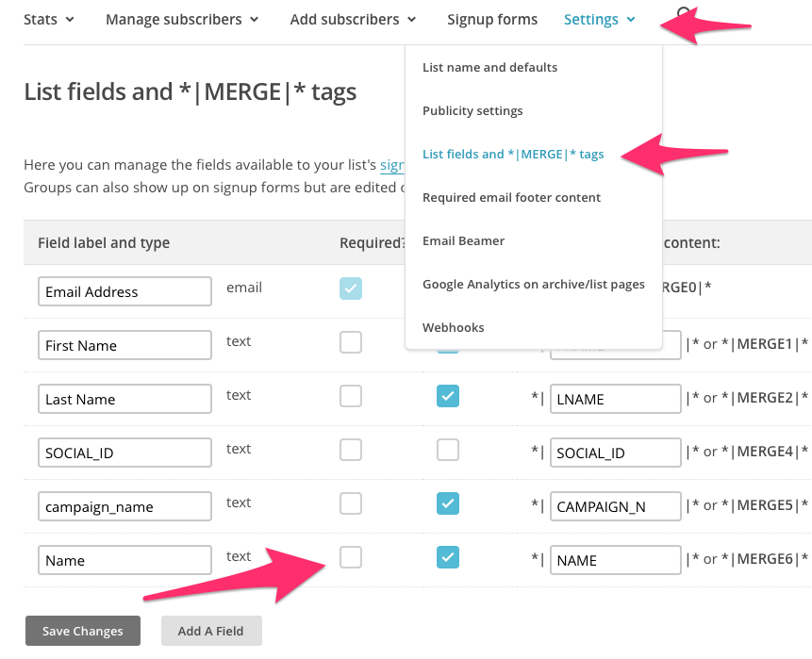Viewport: 812px width, 659px height.
Task: Edit the SOCIAL_ID merge tag field
Action: pos(615,453)
